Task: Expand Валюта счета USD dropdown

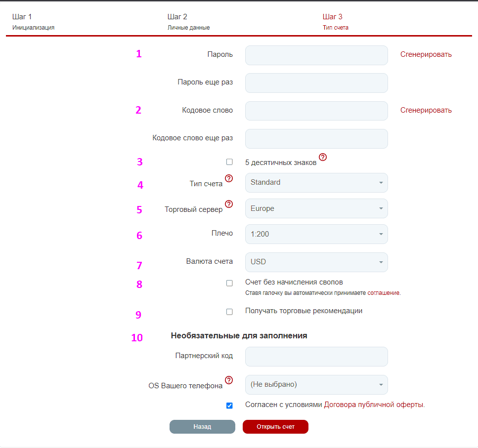Action: (316, 262)
